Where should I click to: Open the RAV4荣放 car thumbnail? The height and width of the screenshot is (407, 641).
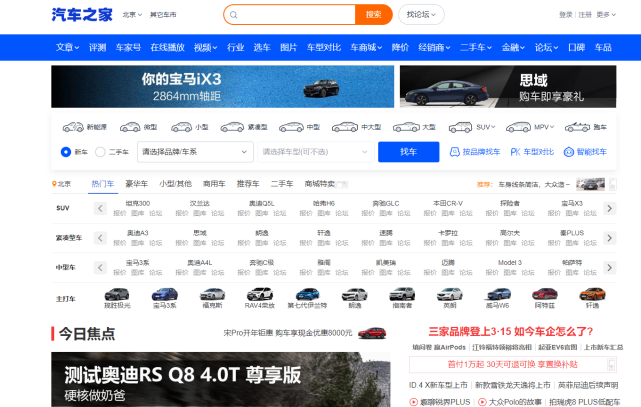click(260, 294)
